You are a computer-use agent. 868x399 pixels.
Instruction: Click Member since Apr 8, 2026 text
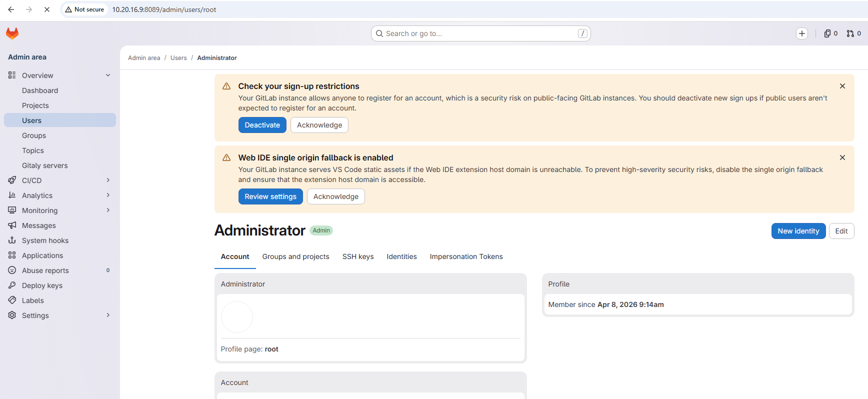[606, 304]
